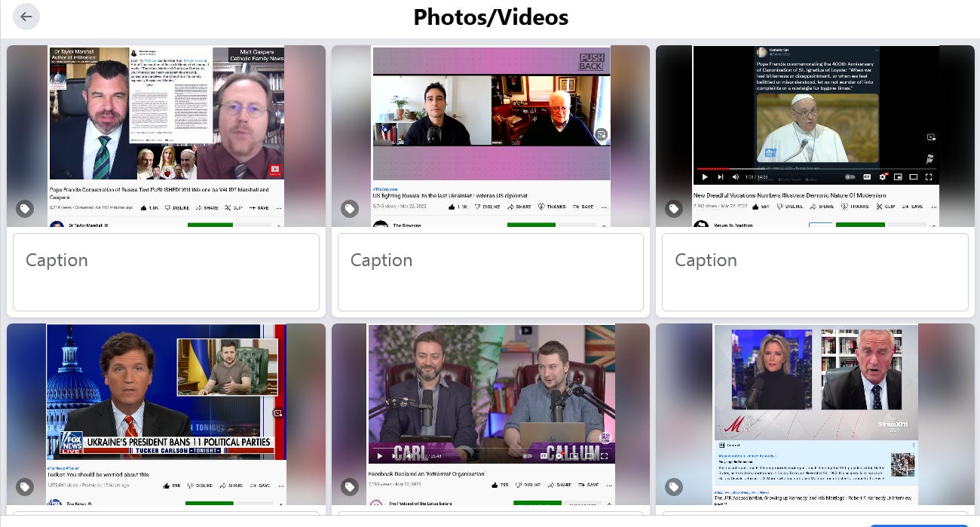Open the 'New Dreadful Vocations Numbers' thumbnail
Screen dimensions: 980x527
coord(815,136)
